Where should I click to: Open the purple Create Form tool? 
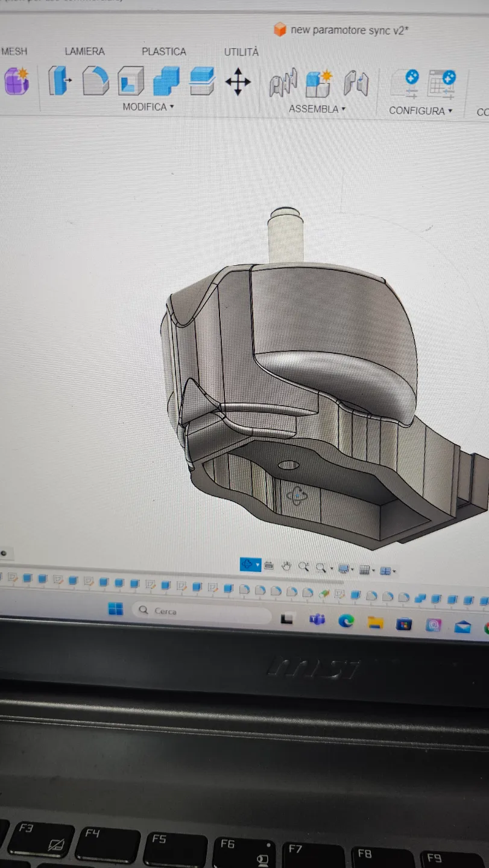tap(16, 81)
